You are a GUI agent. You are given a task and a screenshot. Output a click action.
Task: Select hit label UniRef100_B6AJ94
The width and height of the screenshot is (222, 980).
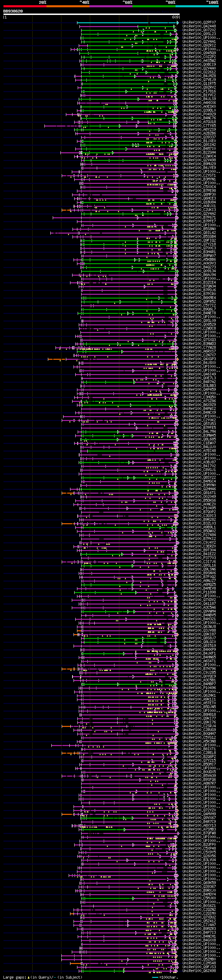pyautogui.click(x=199, y=275)
